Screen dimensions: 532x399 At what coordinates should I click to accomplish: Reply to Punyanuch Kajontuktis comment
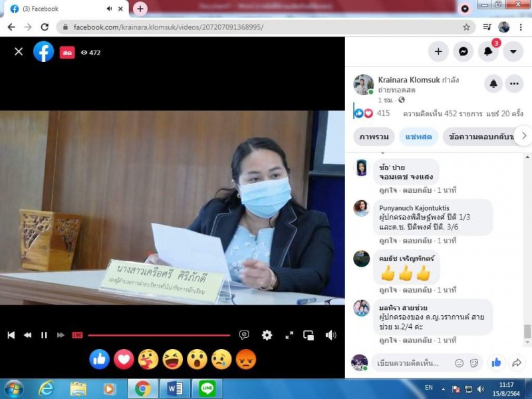(x=417, y=241)
